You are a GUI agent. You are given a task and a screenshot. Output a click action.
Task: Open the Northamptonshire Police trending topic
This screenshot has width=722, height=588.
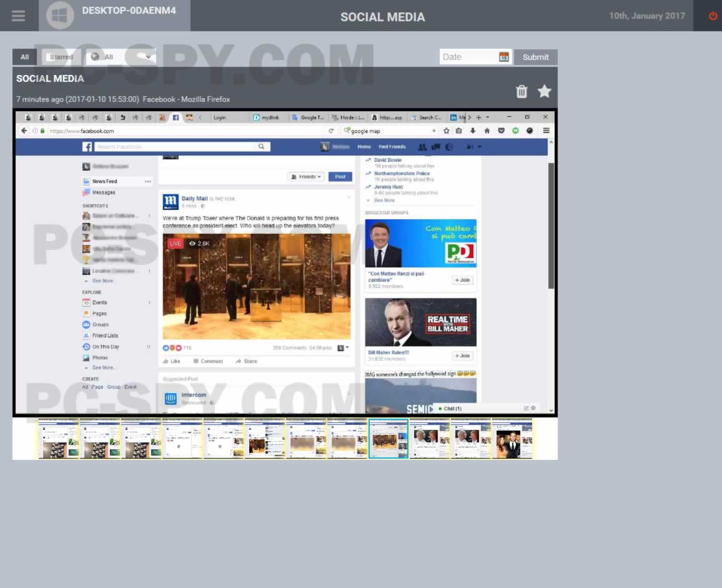402,174
